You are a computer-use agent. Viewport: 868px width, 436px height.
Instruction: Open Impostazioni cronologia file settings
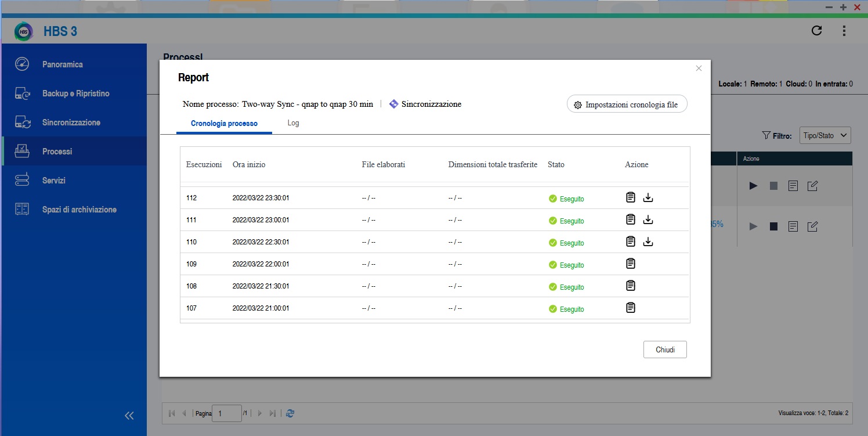pyautogui.click(x=627, y=105)
